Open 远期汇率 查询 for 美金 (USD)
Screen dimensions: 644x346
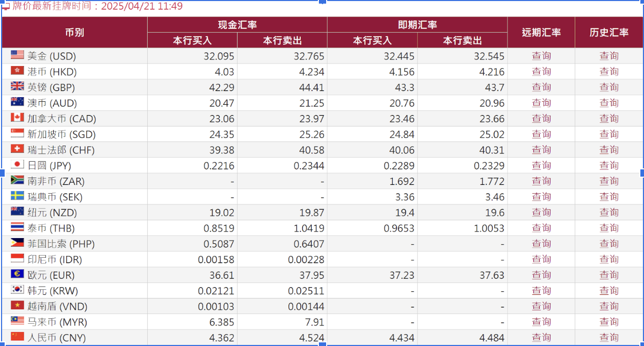pyautogui.click(x=541, y=56)
